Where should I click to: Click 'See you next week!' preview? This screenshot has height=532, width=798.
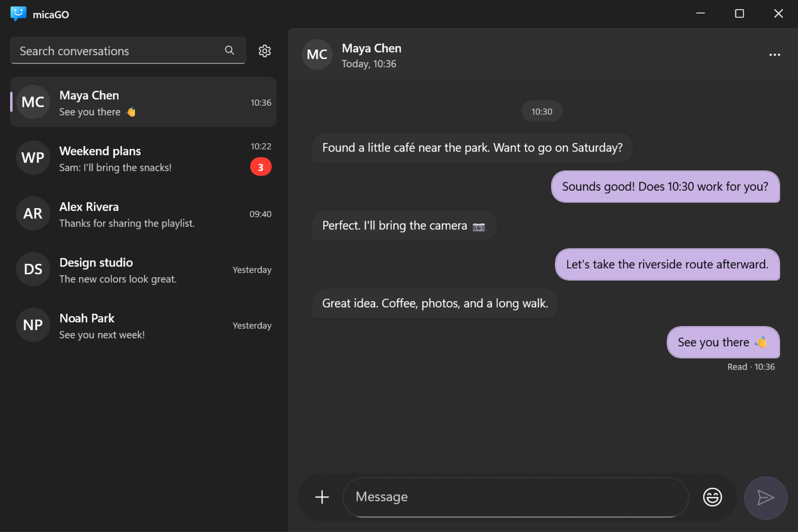point(102,334)
